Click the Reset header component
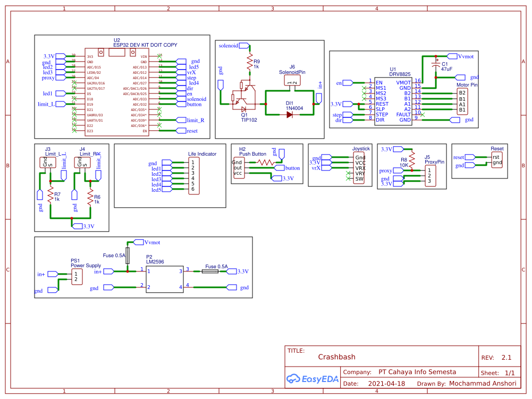The height and width of the screenshot is (399, 532). click(496, 160)
